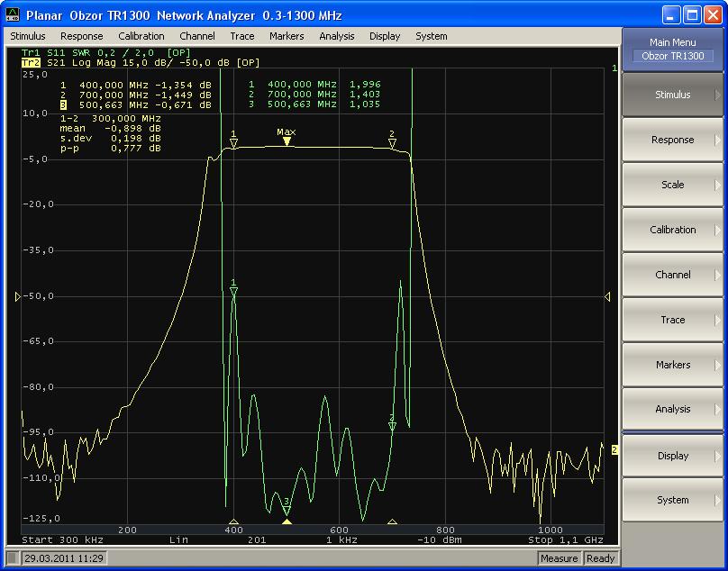Maximize the network analyzer window
728x571 pixels.
(692, 15)
